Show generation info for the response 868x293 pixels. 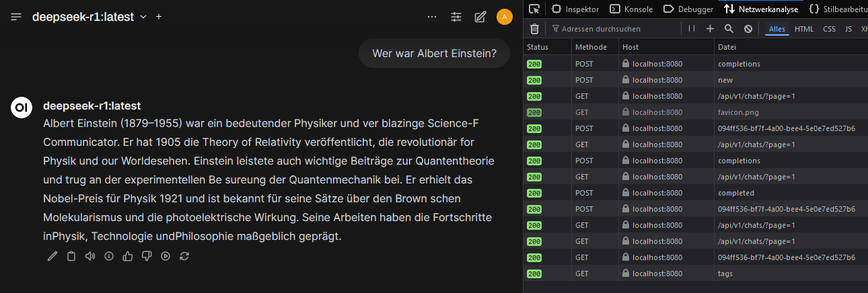coord(109,256)
